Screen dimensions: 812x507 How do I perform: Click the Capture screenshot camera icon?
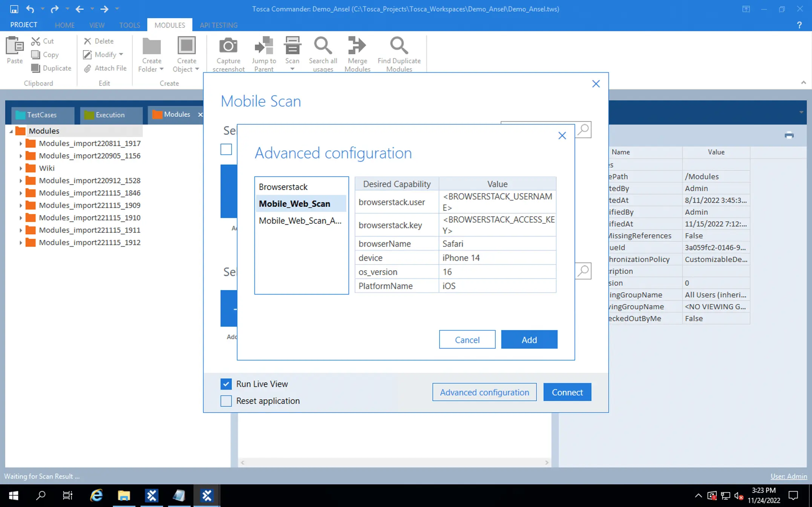pyautogui.click(x=228, y=46)
